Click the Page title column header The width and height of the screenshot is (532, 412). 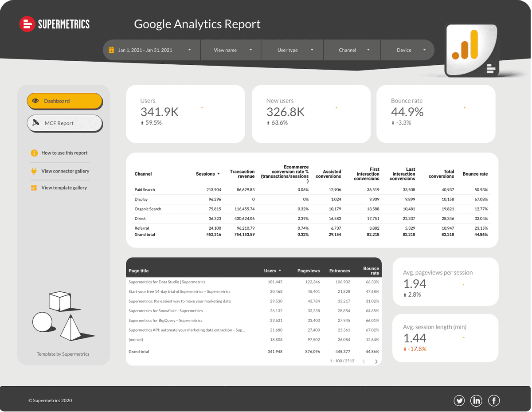coord(139,271)
